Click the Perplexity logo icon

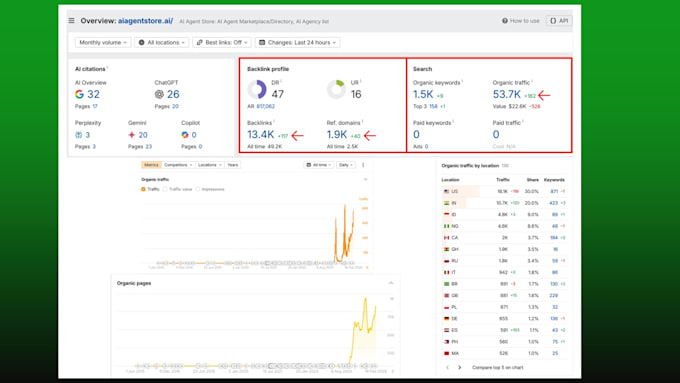pyautogui.click(x=78, y=135)
